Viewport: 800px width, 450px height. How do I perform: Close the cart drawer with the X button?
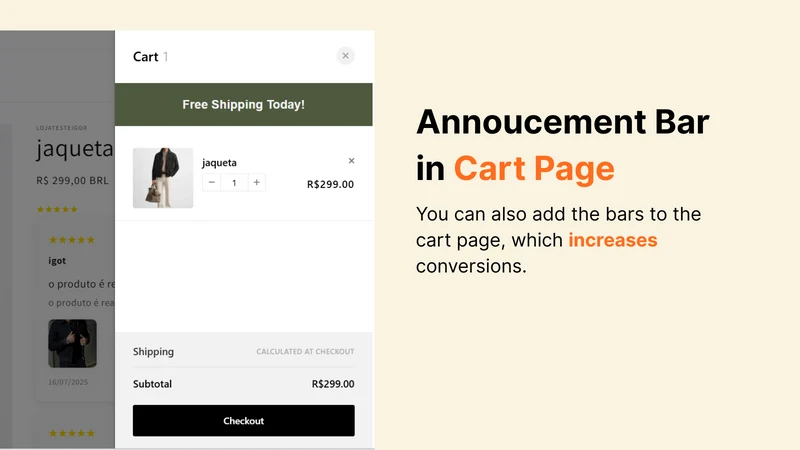[345, 56]
